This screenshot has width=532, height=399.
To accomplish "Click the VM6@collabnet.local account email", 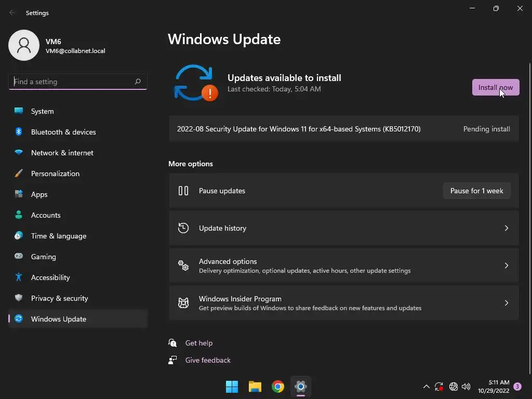I will pyautogui.click(x=75, y=51).
